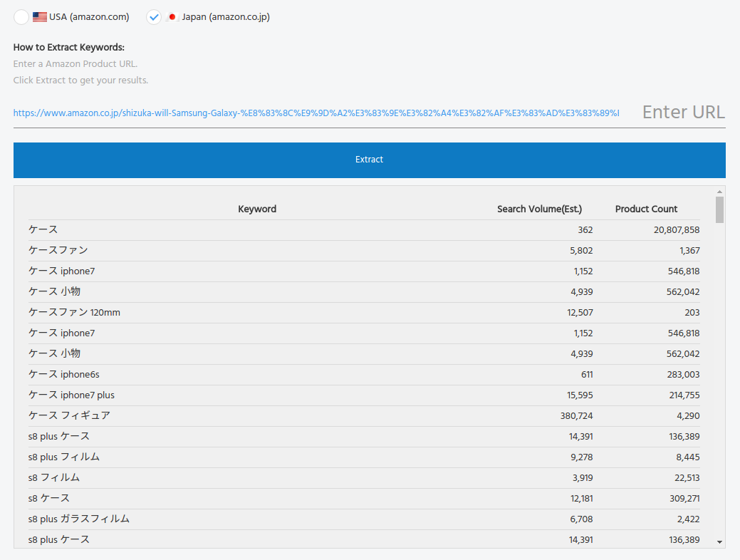Click the Japan flag icon
This screenshot has height=560, width=740.
coord(172,17)
